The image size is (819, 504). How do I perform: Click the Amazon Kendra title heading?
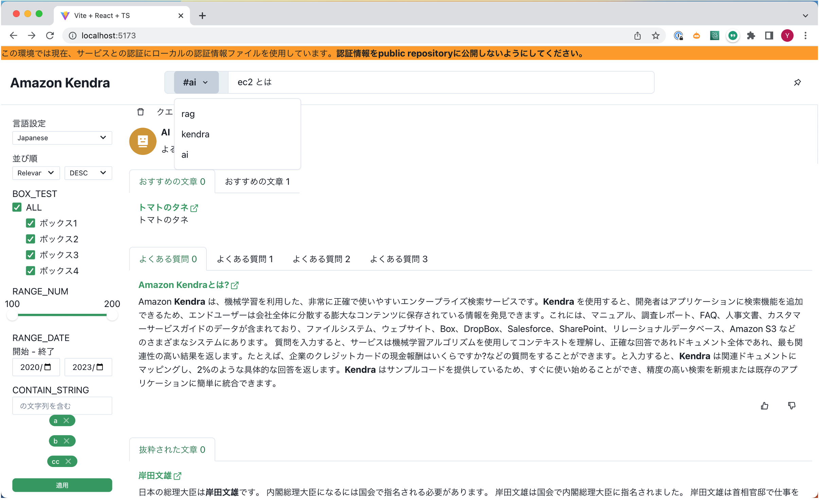tap(60, 83)
